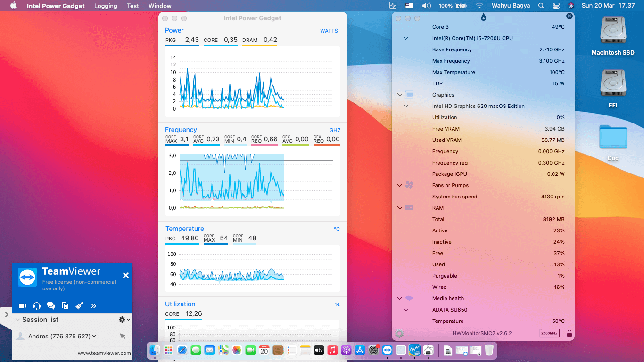Screen dimensions: 644x362
Task: Open Messages from the Dock
Action: pos(196,350)
